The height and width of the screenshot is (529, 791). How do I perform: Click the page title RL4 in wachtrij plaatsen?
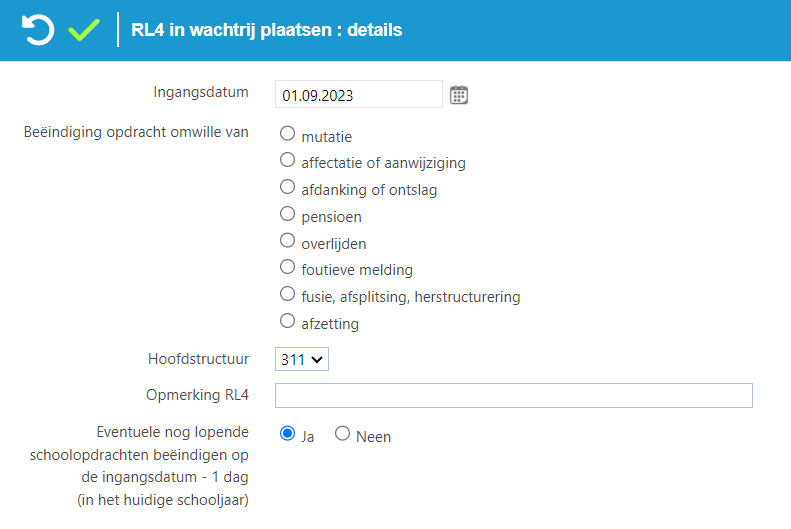(x=266, y=30)
